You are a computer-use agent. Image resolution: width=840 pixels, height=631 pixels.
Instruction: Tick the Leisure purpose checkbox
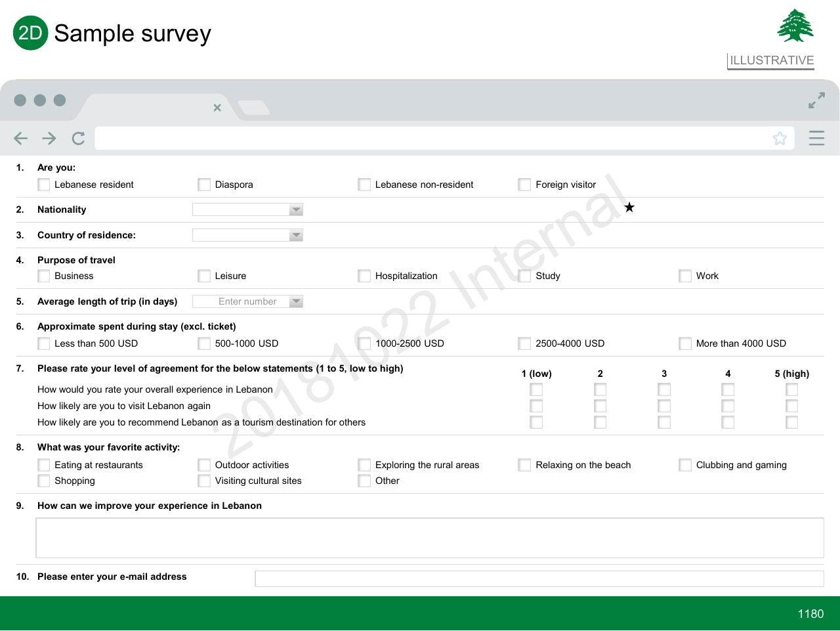pos(204,276)
